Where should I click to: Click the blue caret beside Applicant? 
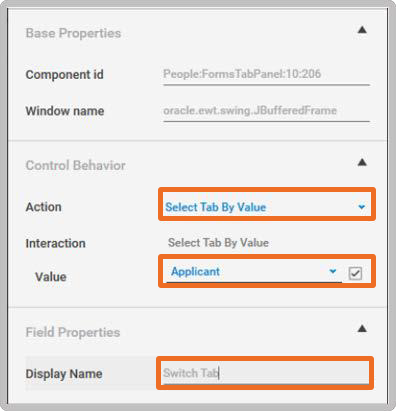(x=332, y=271)
